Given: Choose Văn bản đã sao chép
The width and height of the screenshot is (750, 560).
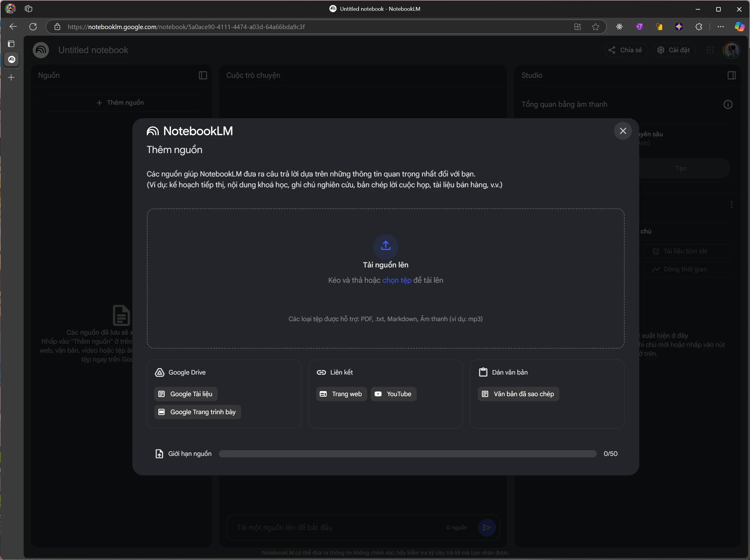Looking at the screenshot, I should [x=518, y=394].
